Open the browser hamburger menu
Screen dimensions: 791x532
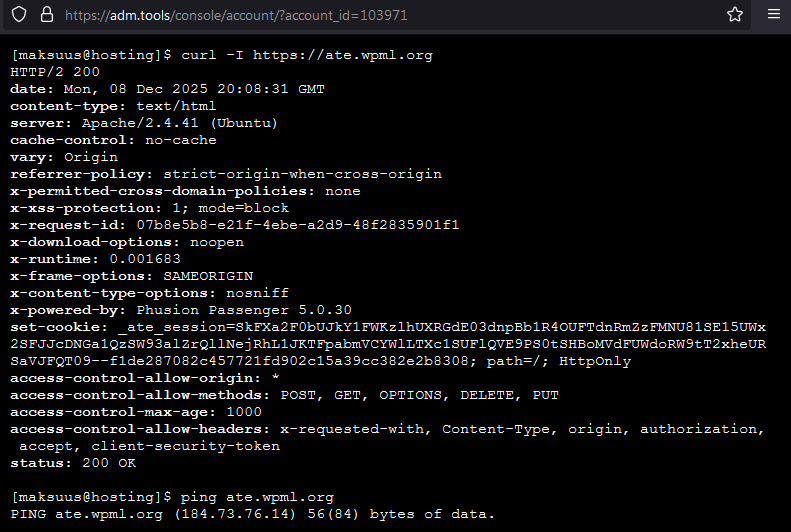(x=773, y=15)
